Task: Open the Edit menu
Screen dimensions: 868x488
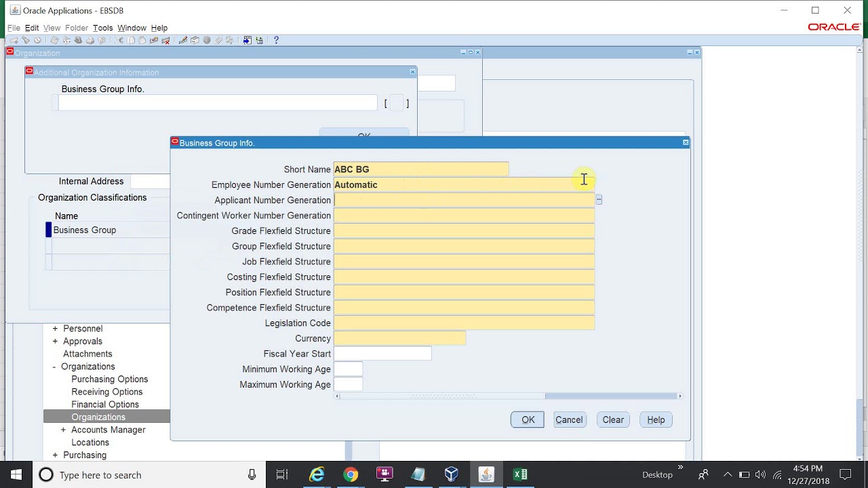Action: (x=32, y=28)
